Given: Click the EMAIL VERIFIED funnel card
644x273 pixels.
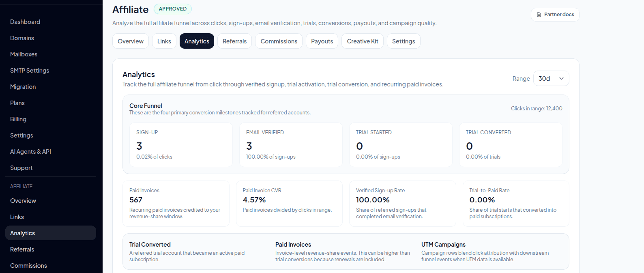Looking at the screenshot, I should [x=291, y=145].
